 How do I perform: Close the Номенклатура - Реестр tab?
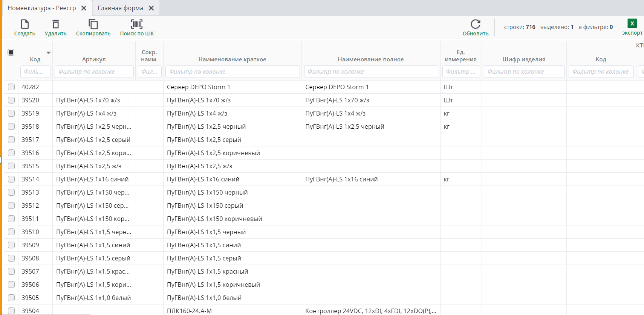84,8
